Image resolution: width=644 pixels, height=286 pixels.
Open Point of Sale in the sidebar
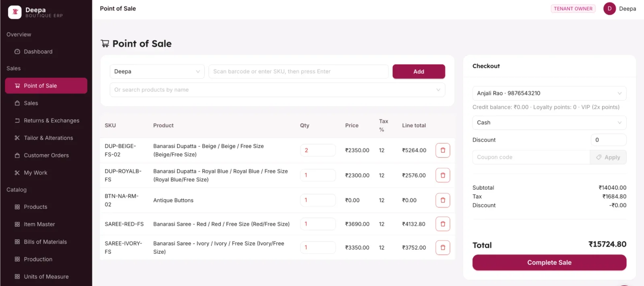[46, 86]
